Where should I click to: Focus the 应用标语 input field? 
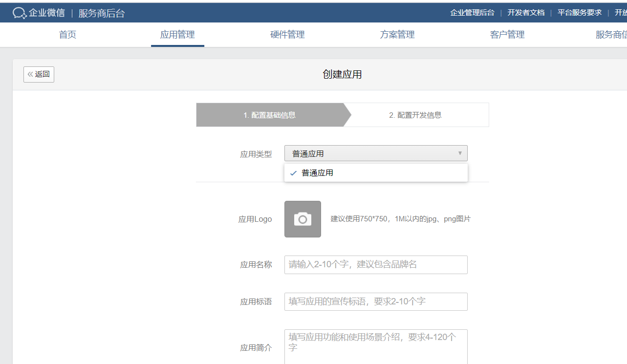click(376, 301)
